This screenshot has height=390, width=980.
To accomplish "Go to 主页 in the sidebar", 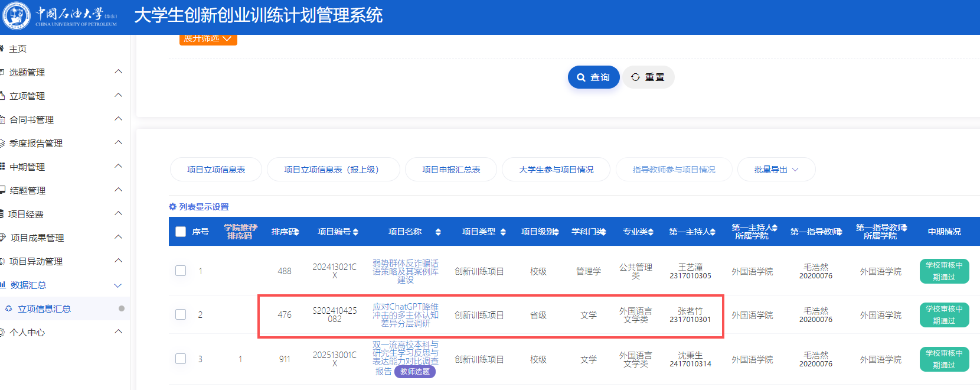I will [18, 48].
